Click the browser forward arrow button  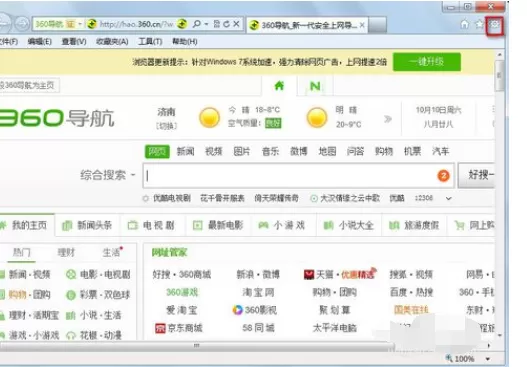[x=22, y=24]
